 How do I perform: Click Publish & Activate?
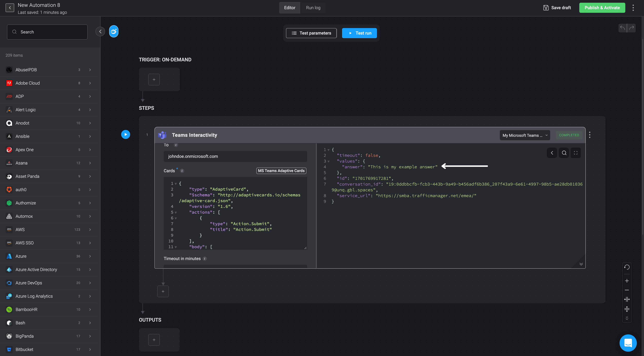(602, 8)
